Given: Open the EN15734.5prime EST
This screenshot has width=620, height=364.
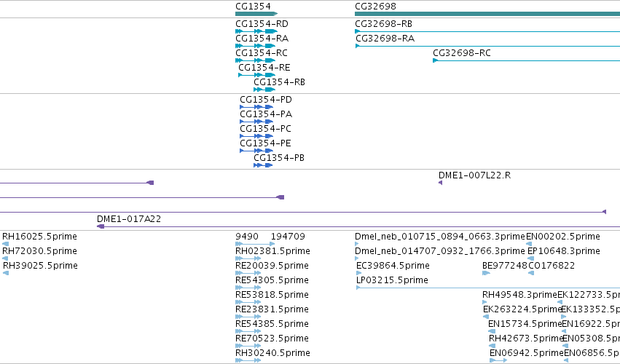Looking at the screenshot, I should pyautogui.click(x=492, y=331).
